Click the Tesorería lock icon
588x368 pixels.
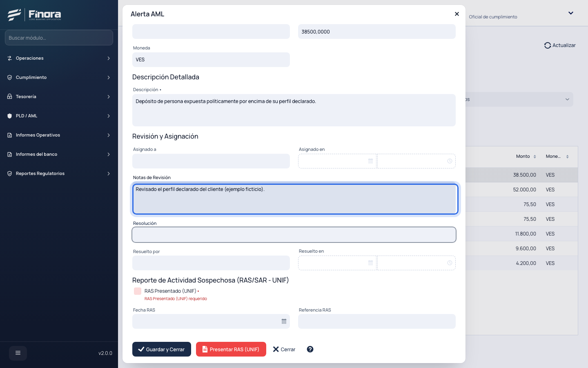click(9, 96)
